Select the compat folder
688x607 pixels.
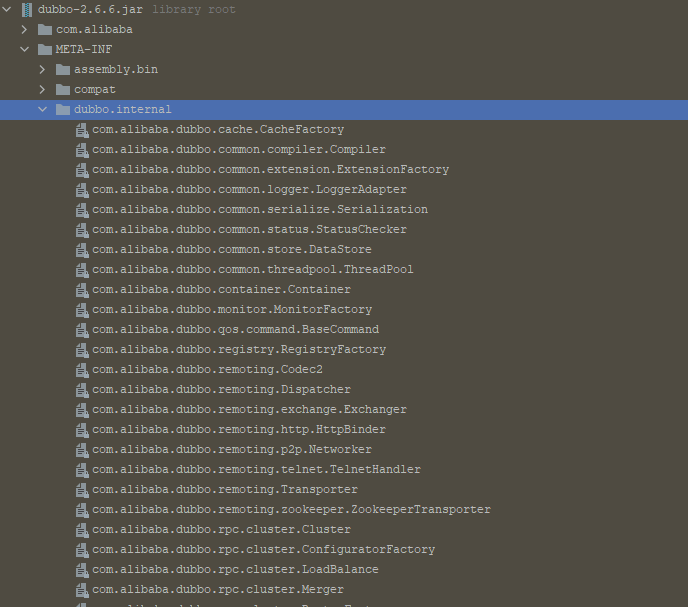click(x=95, y=90)
